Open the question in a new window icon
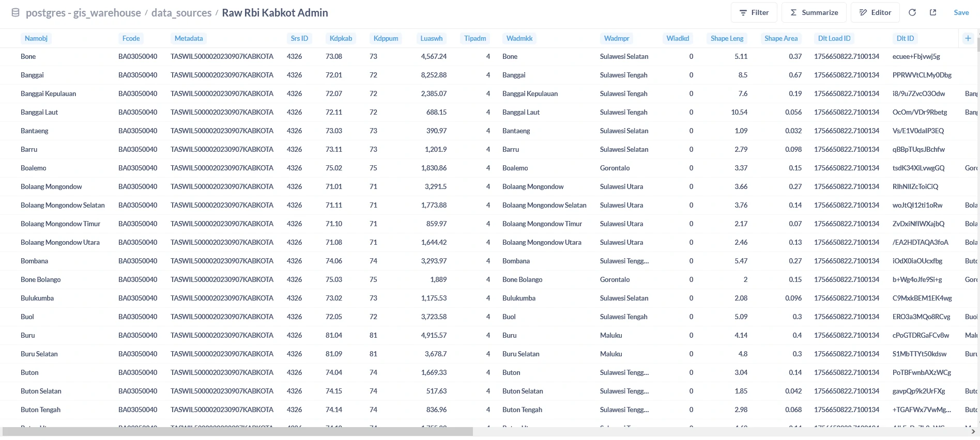Viewport: 980px width, 440px height. (x=933, y=12)
